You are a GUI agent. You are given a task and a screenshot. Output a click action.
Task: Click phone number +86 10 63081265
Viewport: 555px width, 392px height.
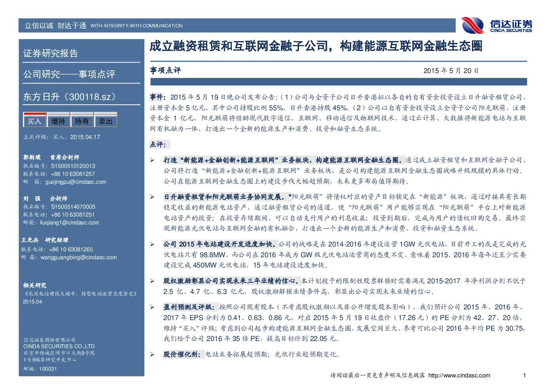click(71, 249)
